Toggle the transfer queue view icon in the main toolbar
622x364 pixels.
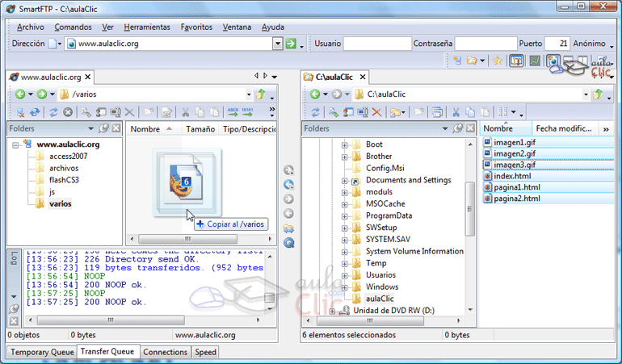[x=516, y=61]
